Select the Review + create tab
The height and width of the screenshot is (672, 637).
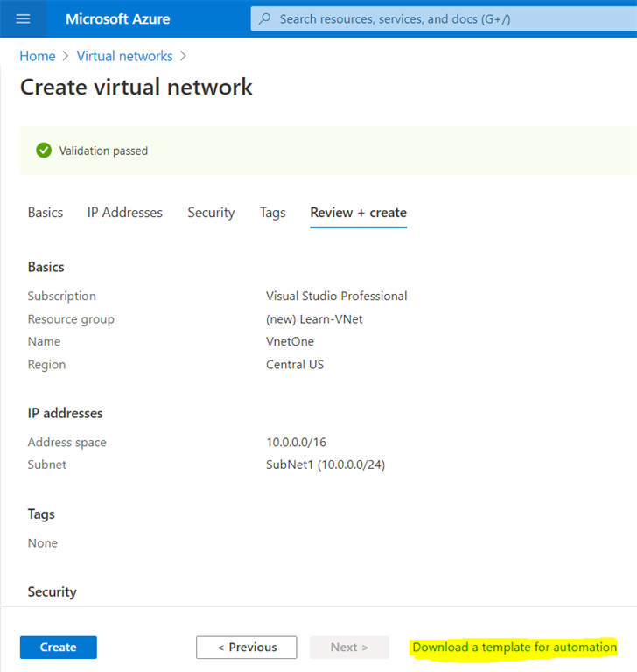coord(359,213)
